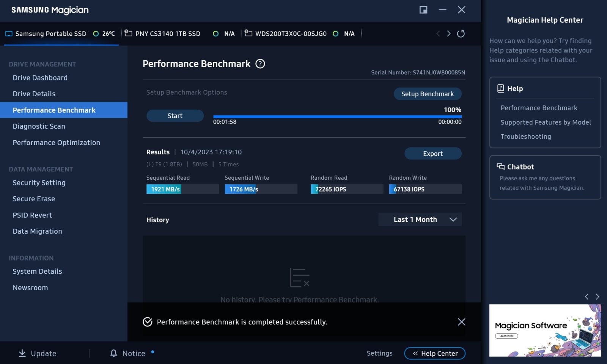Show previous banner in Help Center
The width and height of the screenshot is (607, 364).
tap(587, 297)
